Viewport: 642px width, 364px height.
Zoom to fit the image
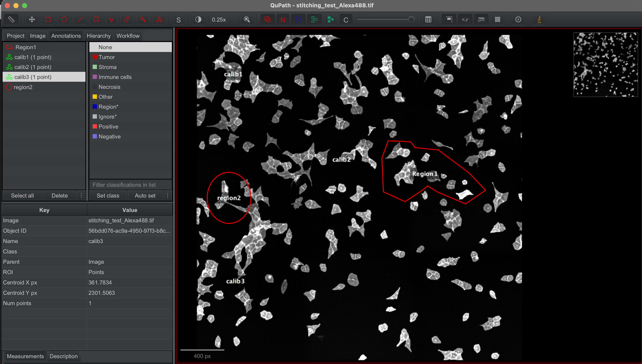247,19
